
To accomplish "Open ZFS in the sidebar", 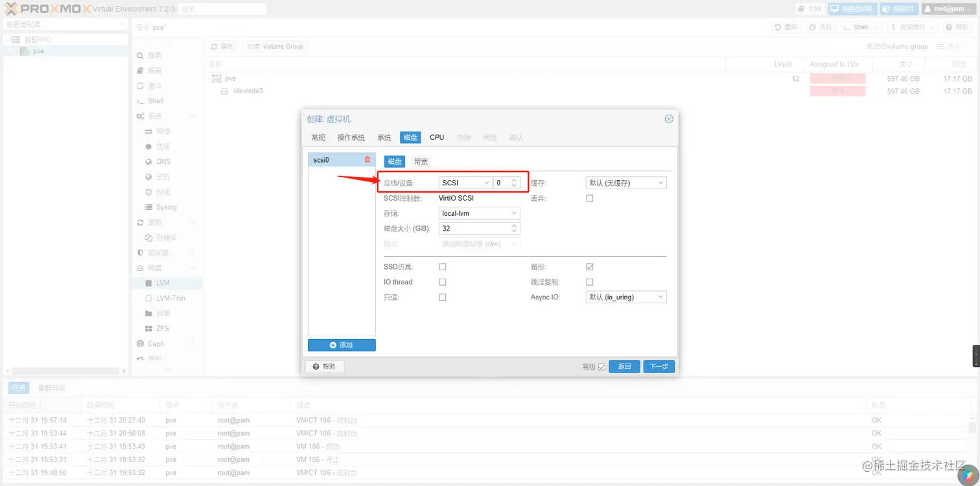I will [163, 329].
